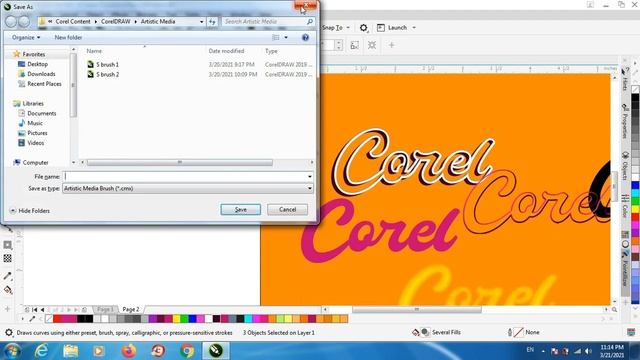Open Internet Explorer from the taskbar
This screenshot has width=640, height=360.
42,351
